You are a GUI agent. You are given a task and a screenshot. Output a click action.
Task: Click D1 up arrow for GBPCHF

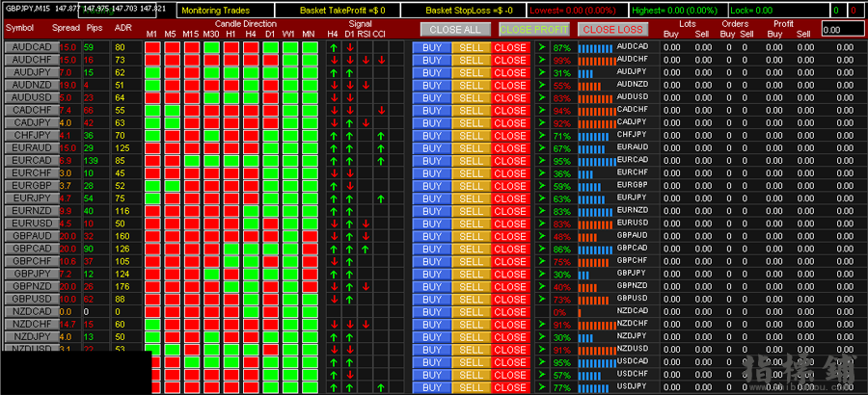click(x=350, y=262)
